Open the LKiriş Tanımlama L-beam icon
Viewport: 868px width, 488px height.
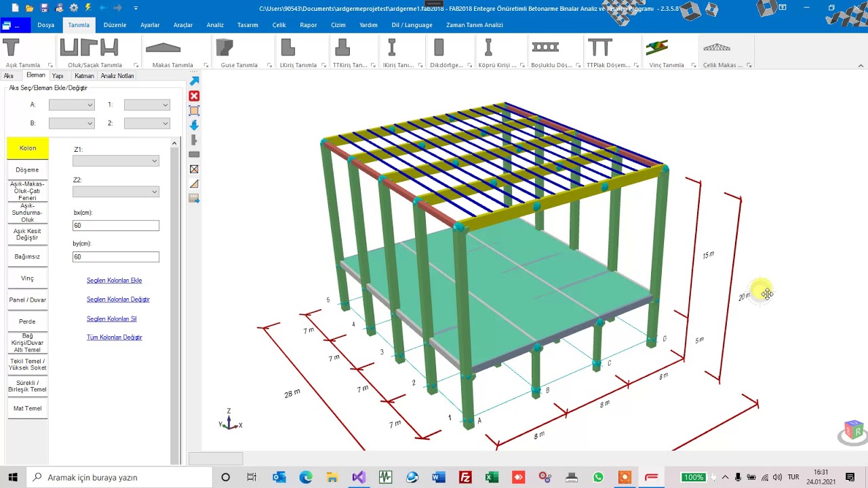pos(288,47)
